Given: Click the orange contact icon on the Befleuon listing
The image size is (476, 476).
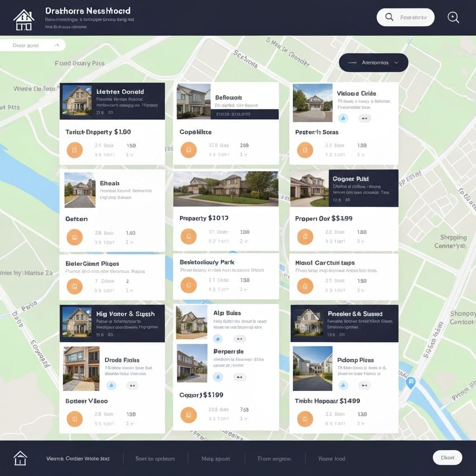Looking at the screenshot, I should pos(189,150).
